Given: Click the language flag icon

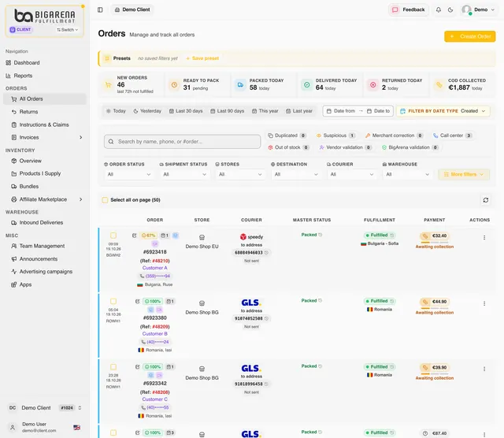Looking at the screenshot, I should (x=77, y=428).
